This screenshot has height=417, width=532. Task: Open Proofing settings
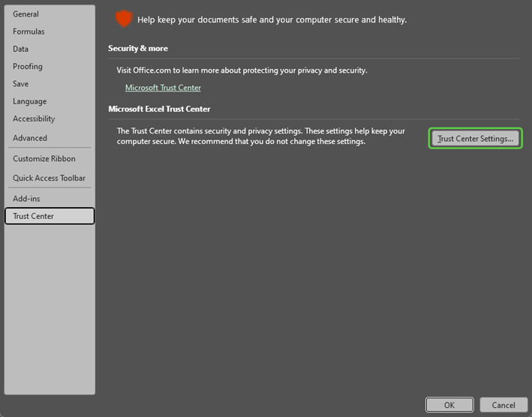click(28, 66)
